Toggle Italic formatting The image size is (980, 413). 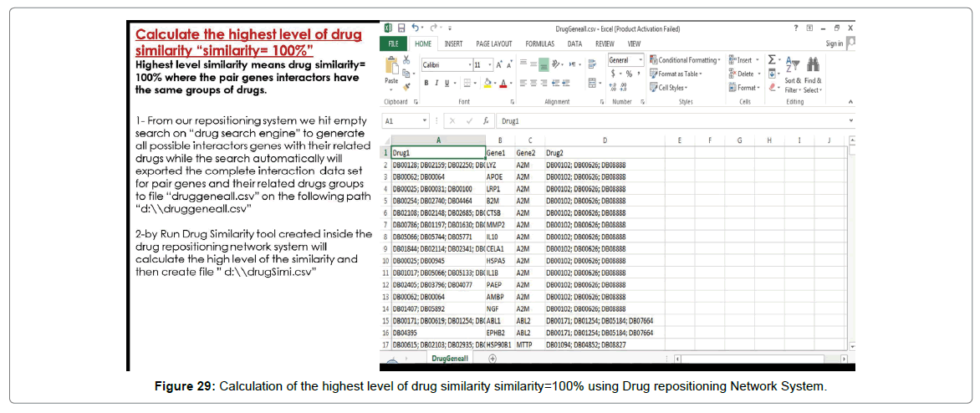point(437,83)
